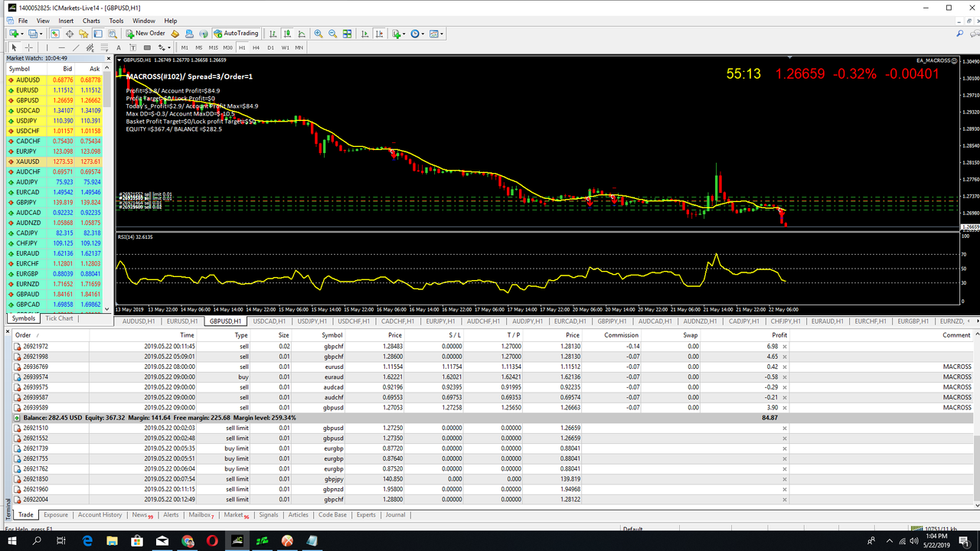This screenshot has height=551, width=980.
Task: Click the tile windows icon
Action: pyautogui.click(x=348, y=34)
